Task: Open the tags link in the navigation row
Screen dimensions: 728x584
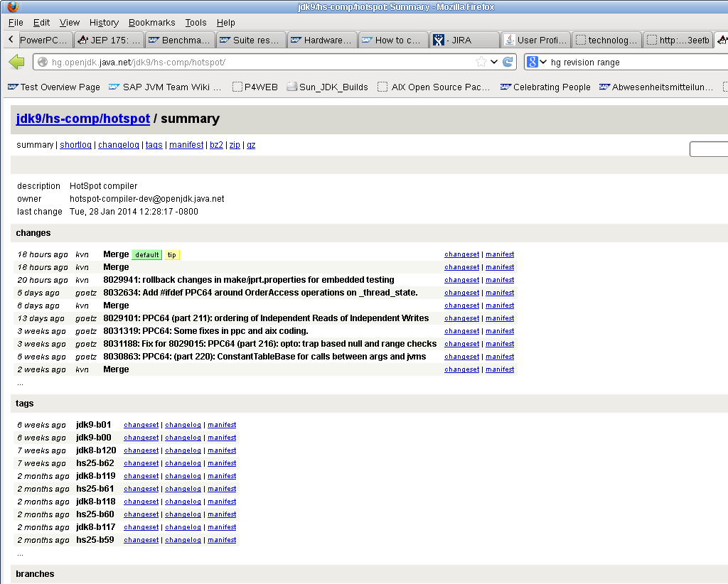Action: pos(154,145)
